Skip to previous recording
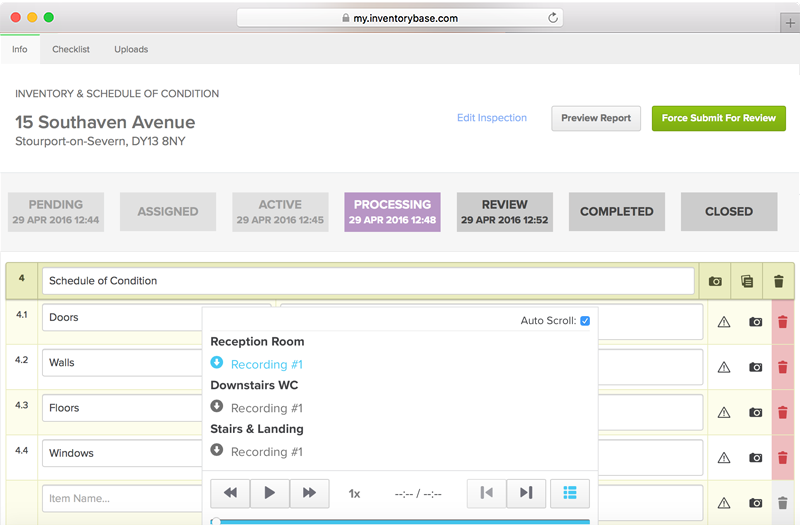This screenshot has height=525, width=800. pyautogui.click(x=487, y=493)
